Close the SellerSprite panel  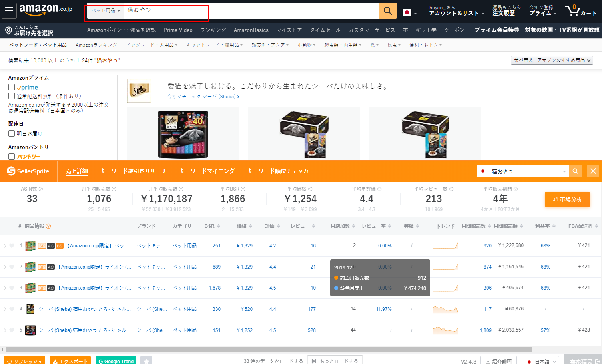click(593, 171)
